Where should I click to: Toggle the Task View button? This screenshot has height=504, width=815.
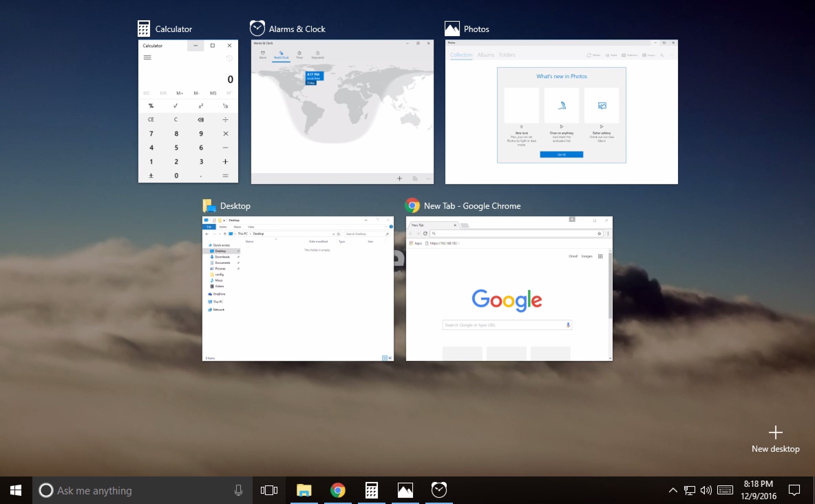tap(269, 490)
